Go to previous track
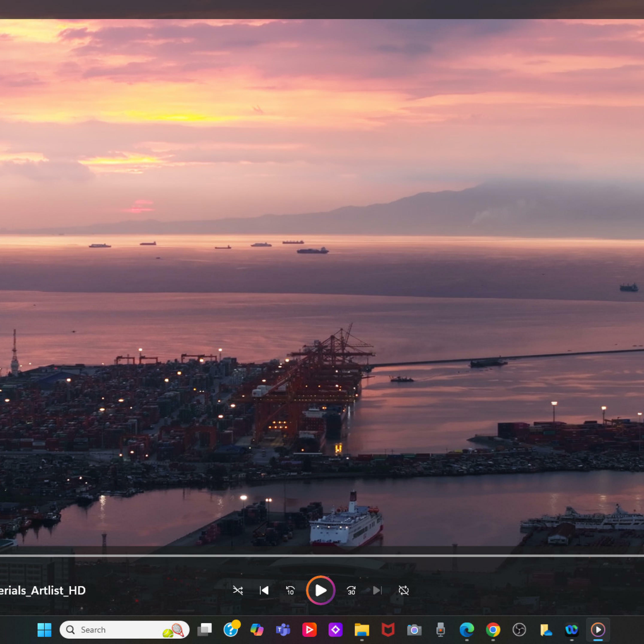 [x=264, y=590]
